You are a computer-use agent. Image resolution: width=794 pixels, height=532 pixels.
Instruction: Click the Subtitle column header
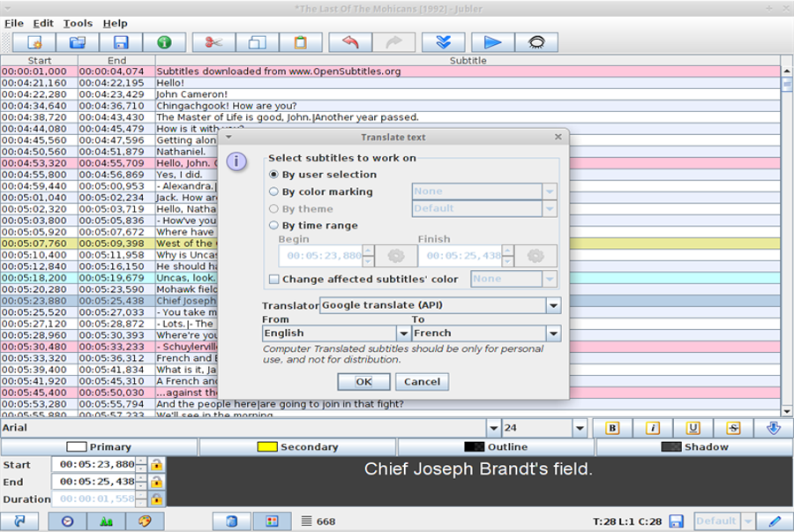468,60
